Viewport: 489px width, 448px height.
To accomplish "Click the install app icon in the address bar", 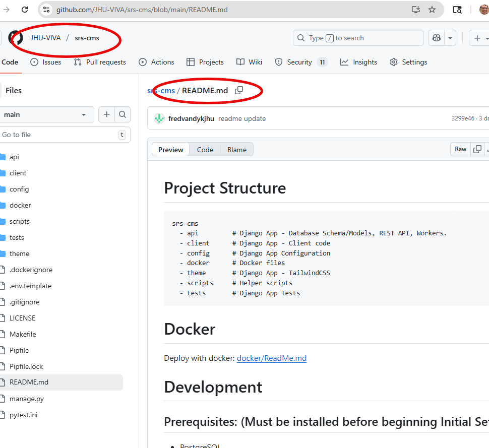I will coord(415,10).
